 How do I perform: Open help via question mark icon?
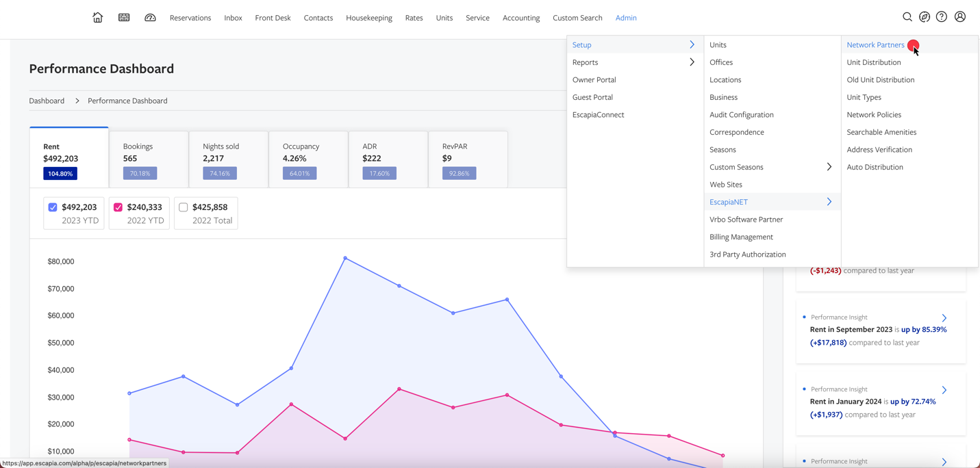[x=942, y=17]
